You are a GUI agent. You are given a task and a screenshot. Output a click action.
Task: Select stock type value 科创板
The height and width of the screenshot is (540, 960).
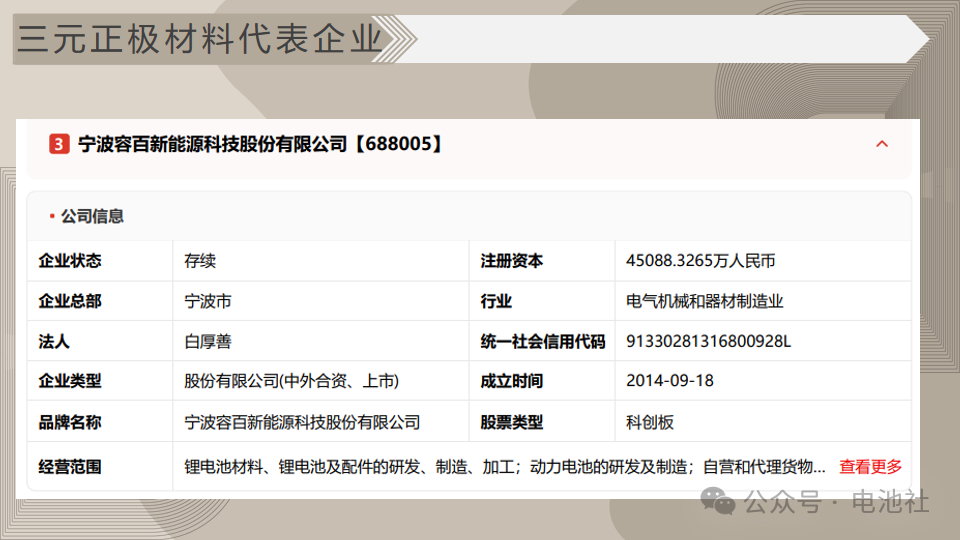[x=650, y=422]
